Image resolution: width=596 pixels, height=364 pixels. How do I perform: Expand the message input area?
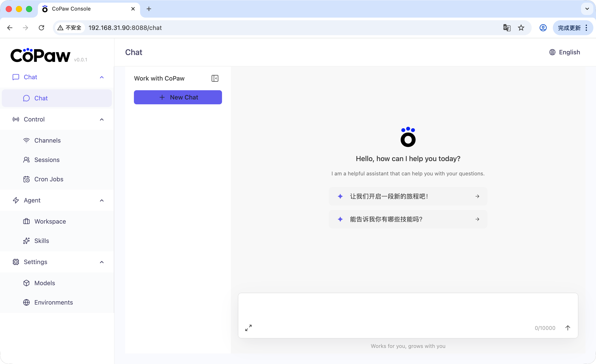pyautogui.click(x=248, y=328)
